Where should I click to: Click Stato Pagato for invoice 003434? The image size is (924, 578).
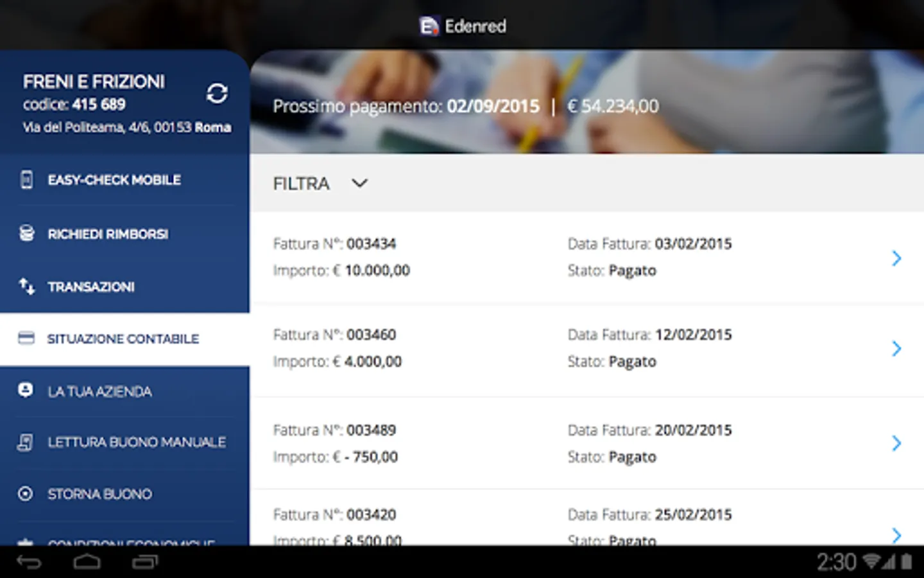click(612, 271)
